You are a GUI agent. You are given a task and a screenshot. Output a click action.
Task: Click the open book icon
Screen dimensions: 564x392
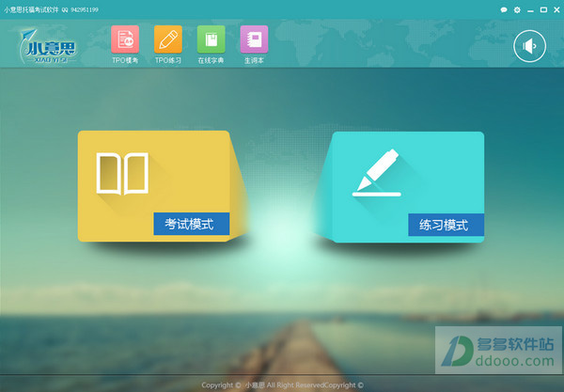[122, 174]
